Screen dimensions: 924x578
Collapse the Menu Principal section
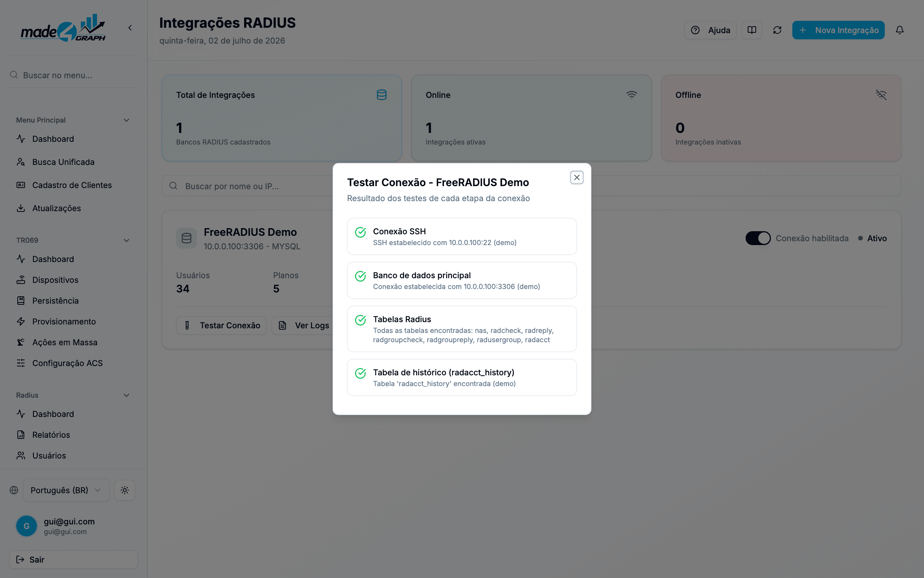126,120
